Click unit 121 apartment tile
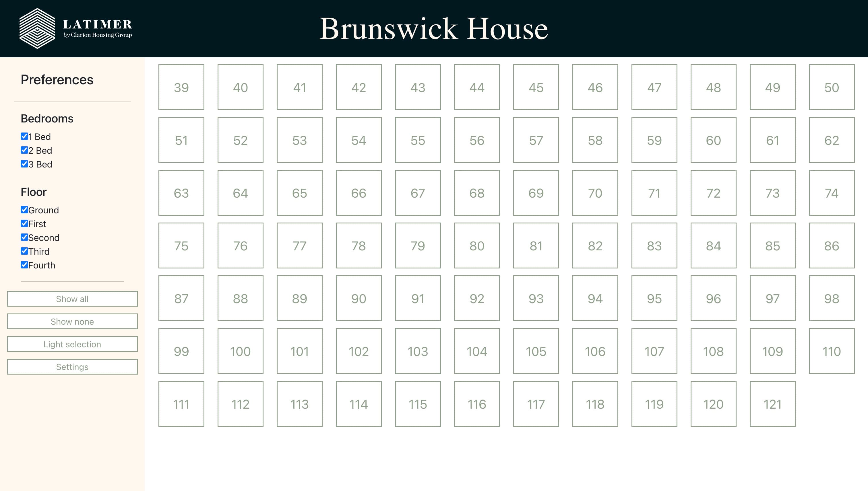Screen dimensions: 868x491 (773, 405)
